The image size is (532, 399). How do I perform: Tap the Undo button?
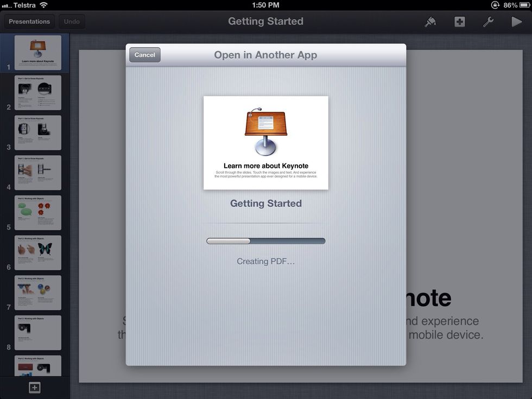(72, 21)
